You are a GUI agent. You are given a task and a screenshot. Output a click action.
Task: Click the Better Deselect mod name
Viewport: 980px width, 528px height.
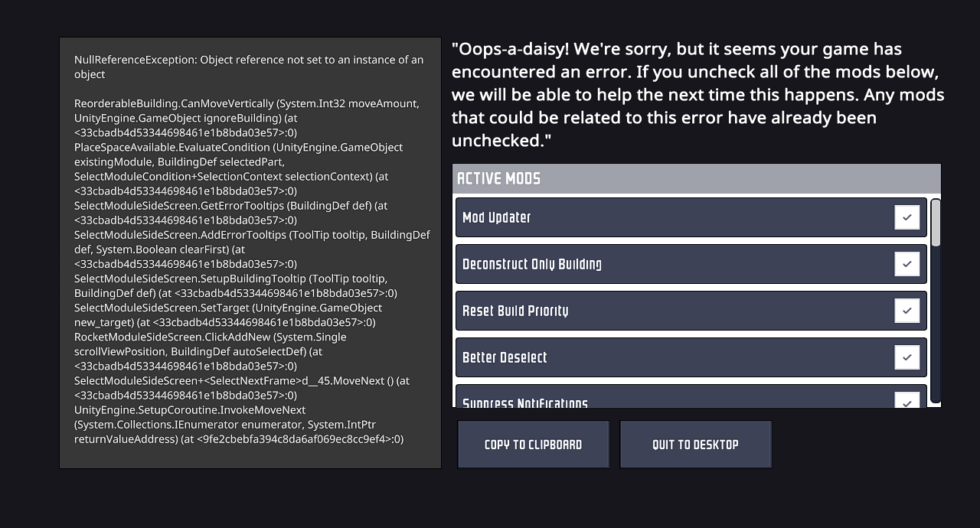tap(505, 358)
